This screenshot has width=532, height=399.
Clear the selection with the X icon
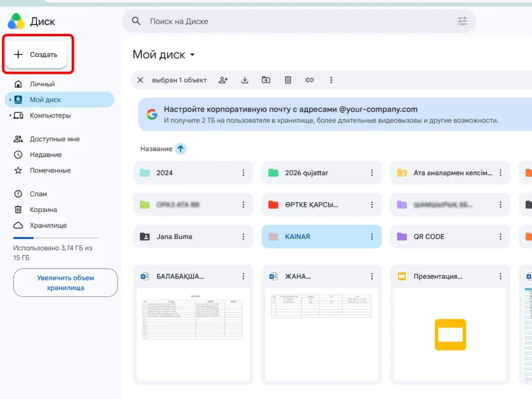(140, 80)
